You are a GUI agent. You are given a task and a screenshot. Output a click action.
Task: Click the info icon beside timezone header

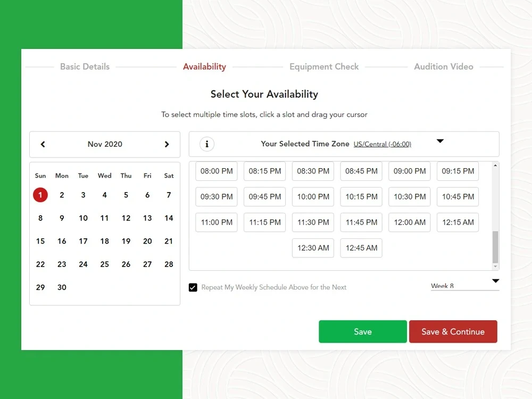(206, 144)
